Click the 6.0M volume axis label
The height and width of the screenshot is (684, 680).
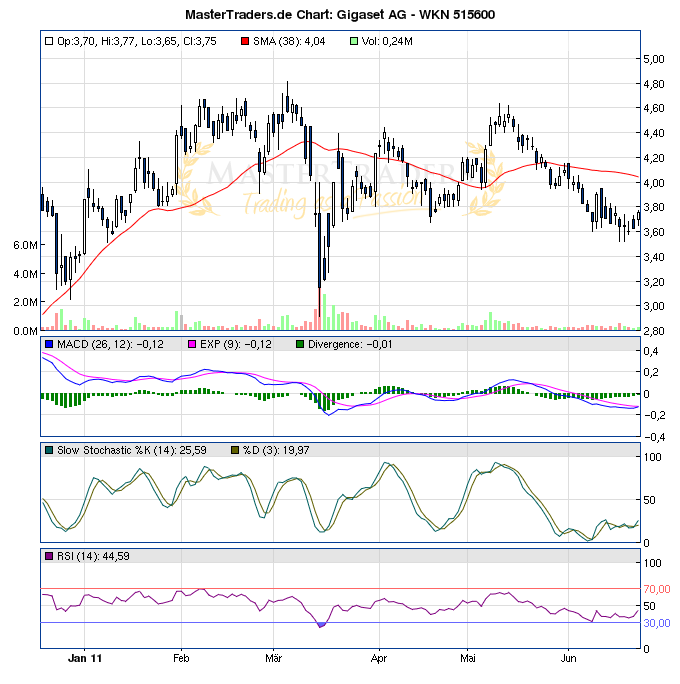[25, 245]
